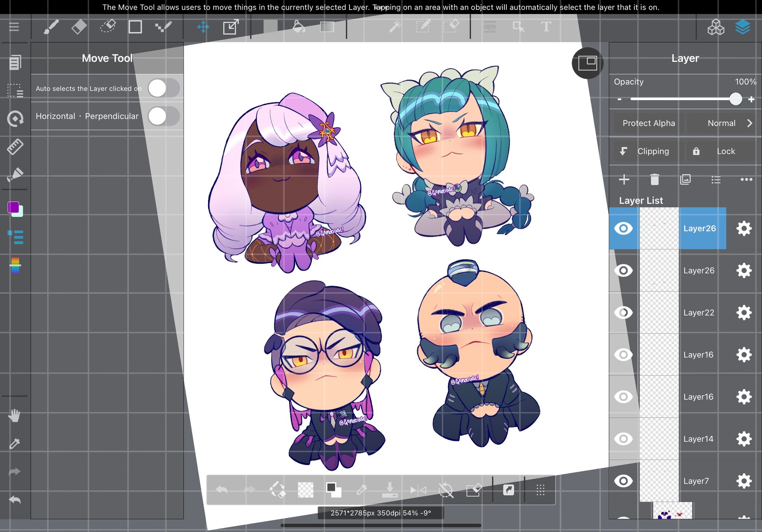Select the Bucket fill tool
Screen dimensions: 762x532
(x=299, y=27)
